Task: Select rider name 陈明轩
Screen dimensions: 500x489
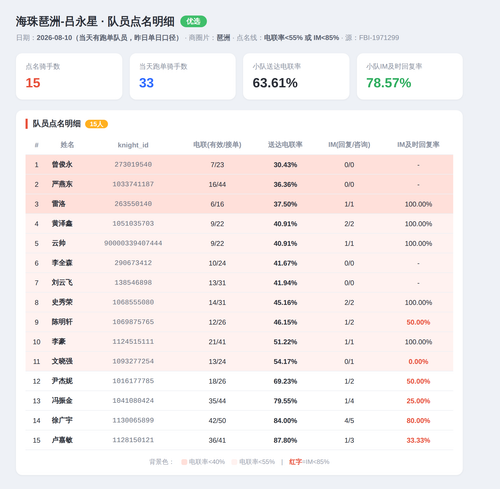Action: (x=62, y=322)
